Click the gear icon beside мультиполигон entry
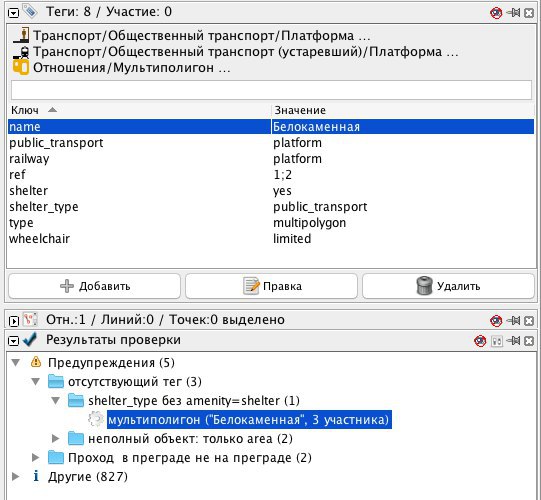This screenshot has width=541, height=500. point(96,419)
